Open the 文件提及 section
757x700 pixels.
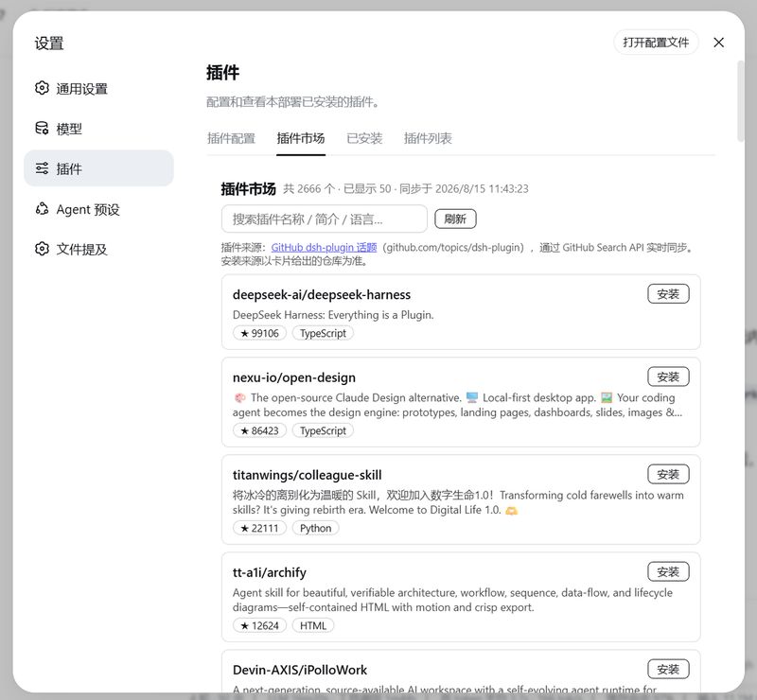coord(98,249)
